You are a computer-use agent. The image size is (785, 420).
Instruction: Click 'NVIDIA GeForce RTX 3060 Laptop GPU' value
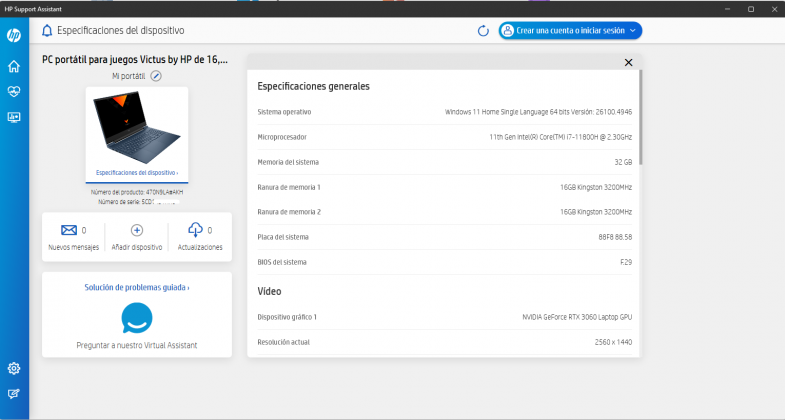(577, 317)
